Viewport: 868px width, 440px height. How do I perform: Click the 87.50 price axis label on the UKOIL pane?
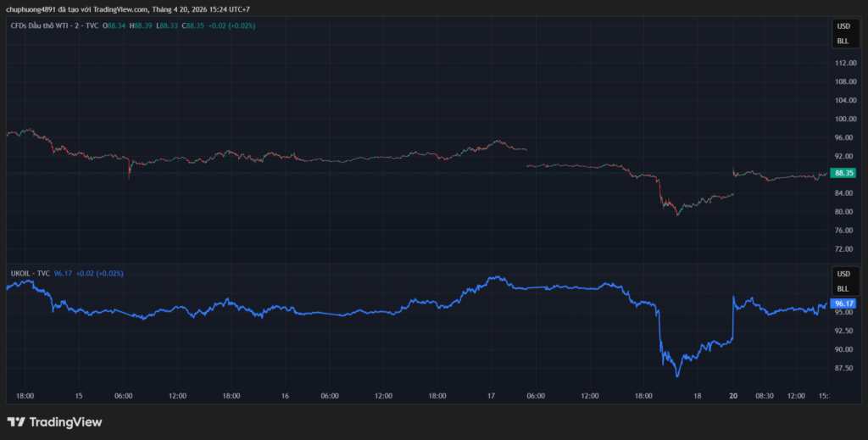pos(843,368)
